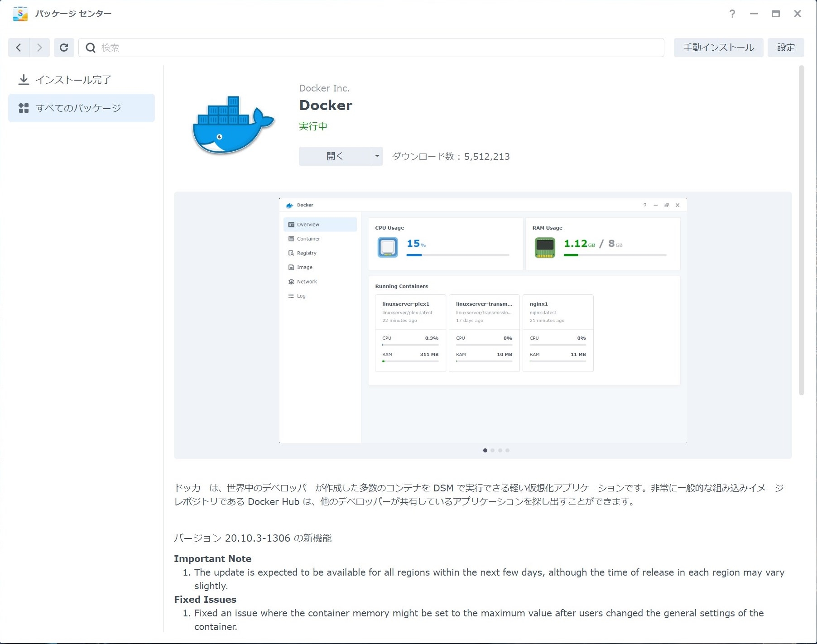Image resolution: width=817 pixels, height=644 pixels.
Task: Maximize the Package Center window
Action: point(775,14)
